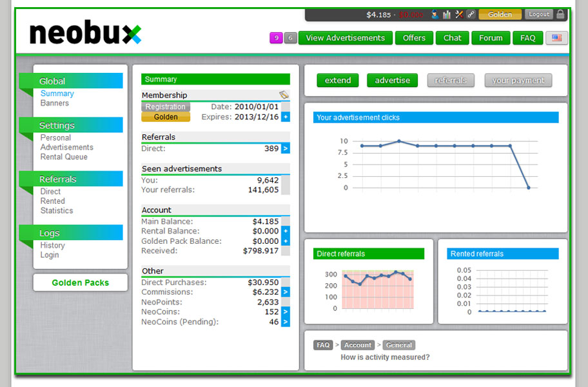Open referral Statistics in sidebar
Image resolution: width=588 pixels, height=387 pixels.
[57, 210]
